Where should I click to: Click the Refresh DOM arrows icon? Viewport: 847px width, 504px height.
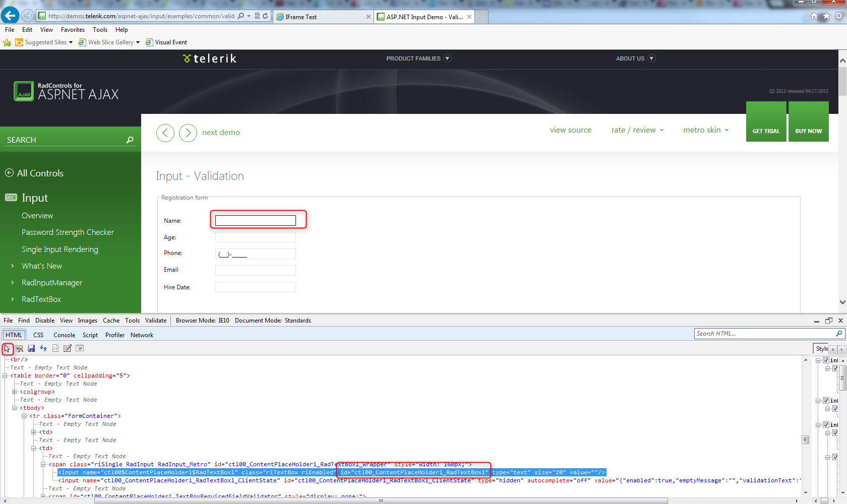point(43,348)
